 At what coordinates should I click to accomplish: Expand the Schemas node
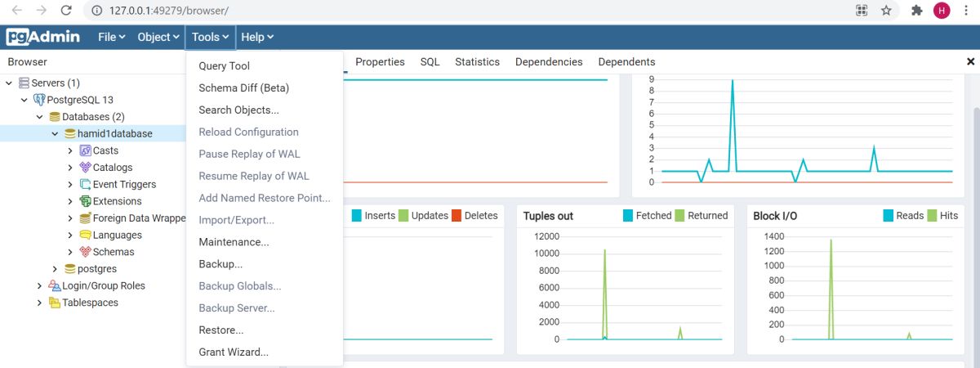(x=70, y=252)
